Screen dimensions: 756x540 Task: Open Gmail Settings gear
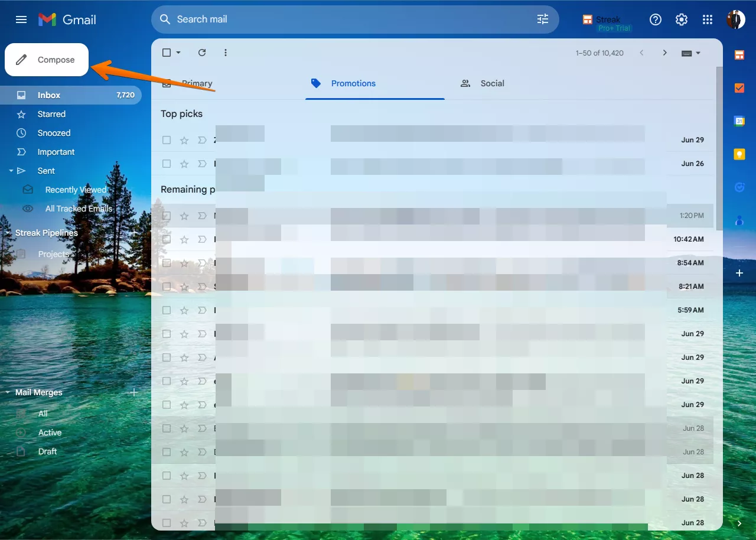pyautogui.click(x=681, y=19)
